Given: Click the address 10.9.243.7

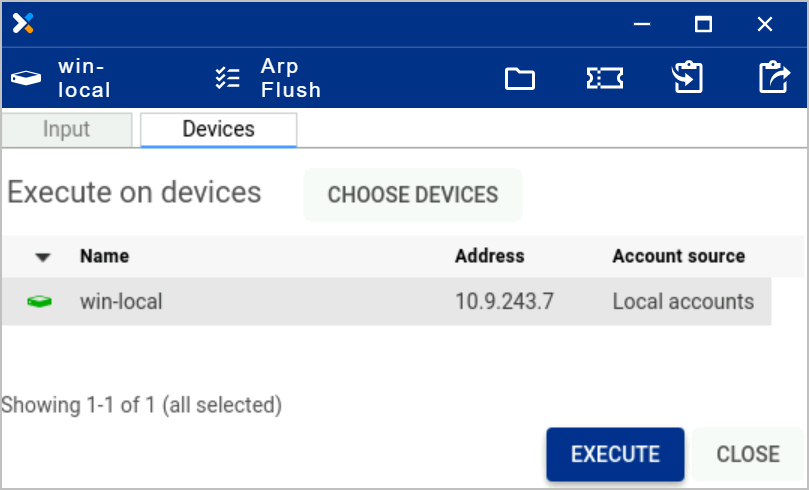Looking at the screenshot, I should pyautogui.click(x=505, y=301).
